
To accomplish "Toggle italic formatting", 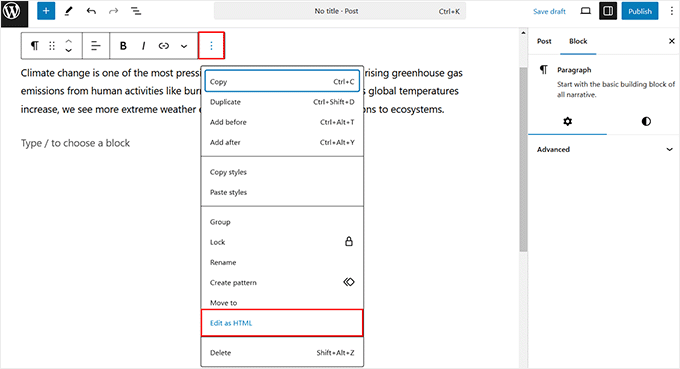I will (x=144, y=46).
